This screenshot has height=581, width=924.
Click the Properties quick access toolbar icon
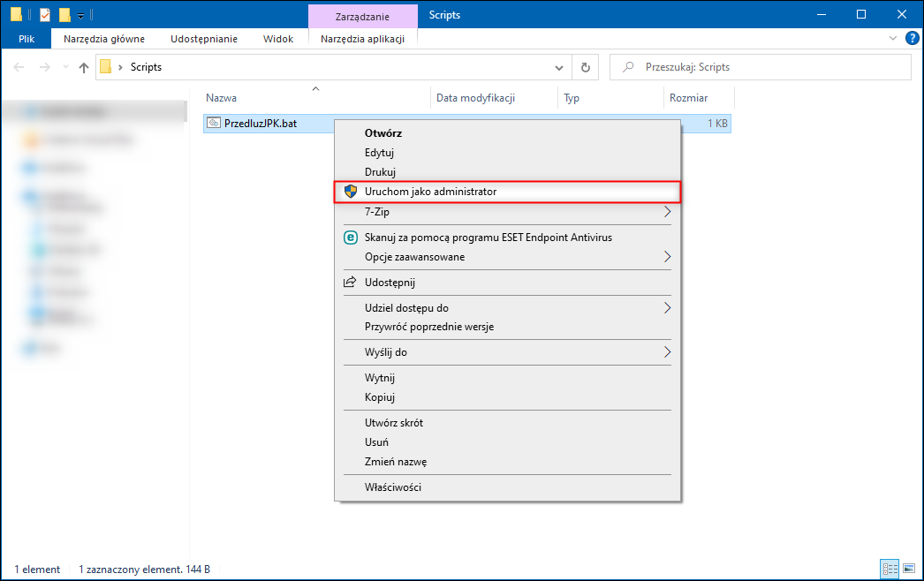pos(45,14)
